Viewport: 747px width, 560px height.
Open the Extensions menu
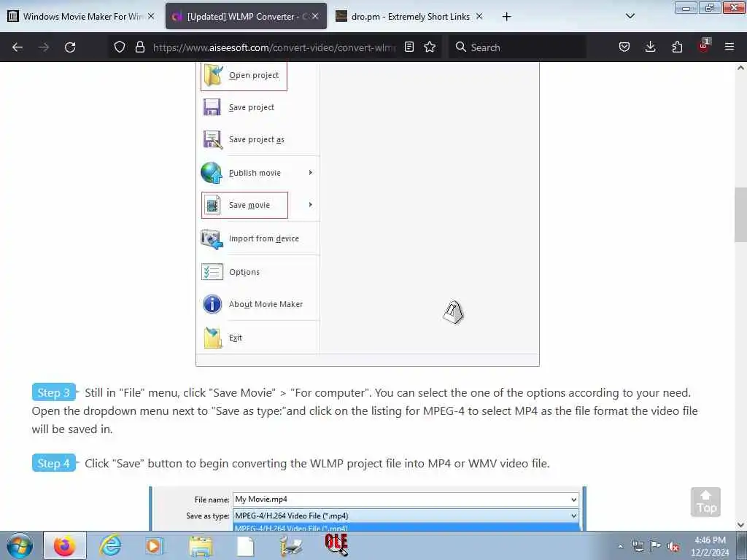(x=677, y=47)
